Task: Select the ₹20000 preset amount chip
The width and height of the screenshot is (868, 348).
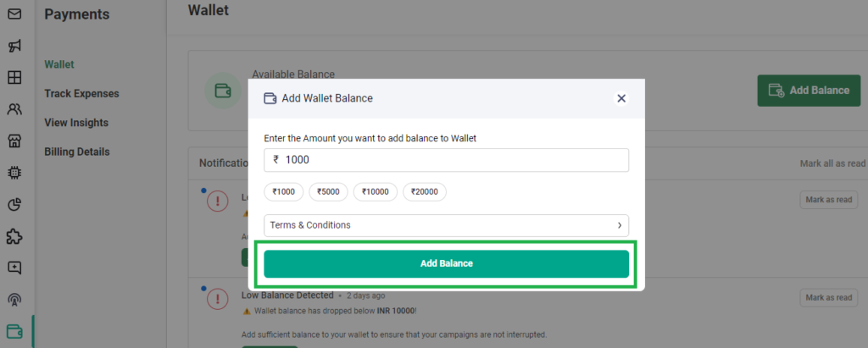Action: click(425, 192)
